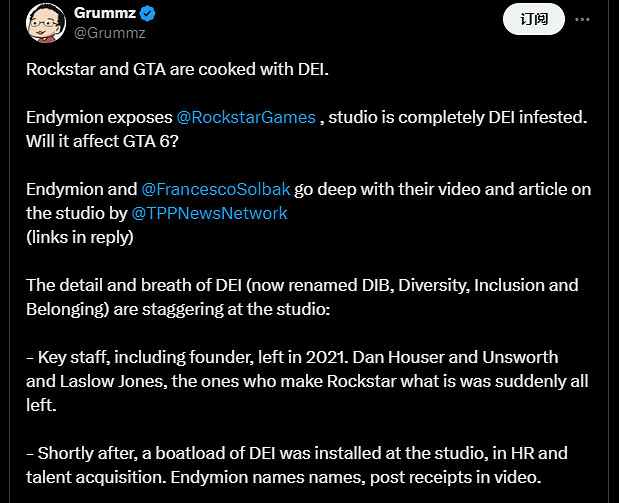Visit the @FrancescoSolbak mention profile
The height and width of the screenshot is (503, 619).
[x=214, y=189]
